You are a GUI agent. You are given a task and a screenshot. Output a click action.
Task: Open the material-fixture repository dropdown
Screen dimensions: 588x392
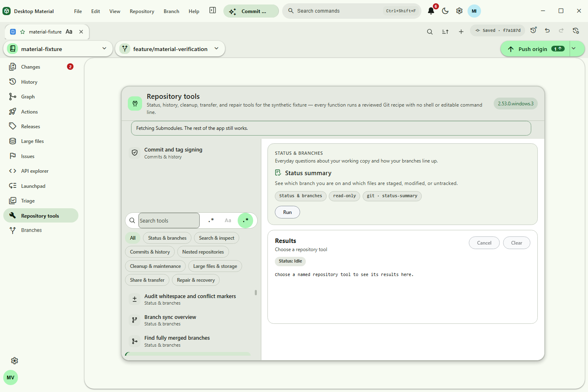pyautogui.click(x=58, y=49)
